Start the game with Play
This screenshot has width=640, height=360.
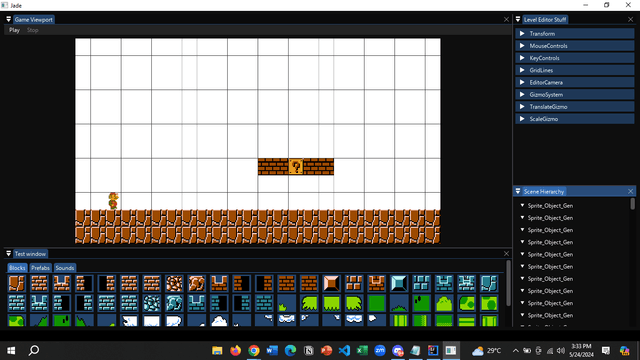pyautogui.click(x=14, y=30)
